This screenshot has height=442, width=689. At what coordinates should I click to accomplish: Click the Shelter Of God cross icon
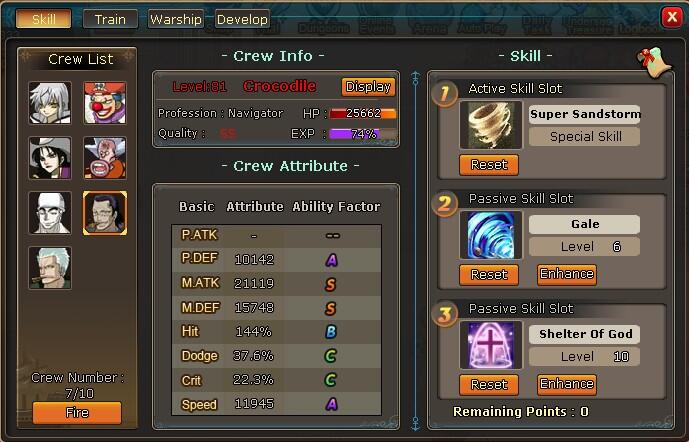(490, 345)
